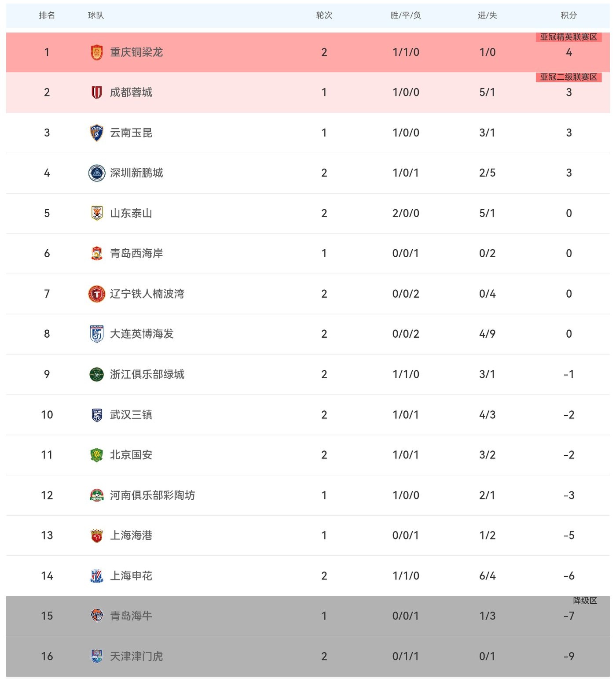
Task: Click the Chongqing Tongliang Long team logo
Action: (x=96, y=52)
